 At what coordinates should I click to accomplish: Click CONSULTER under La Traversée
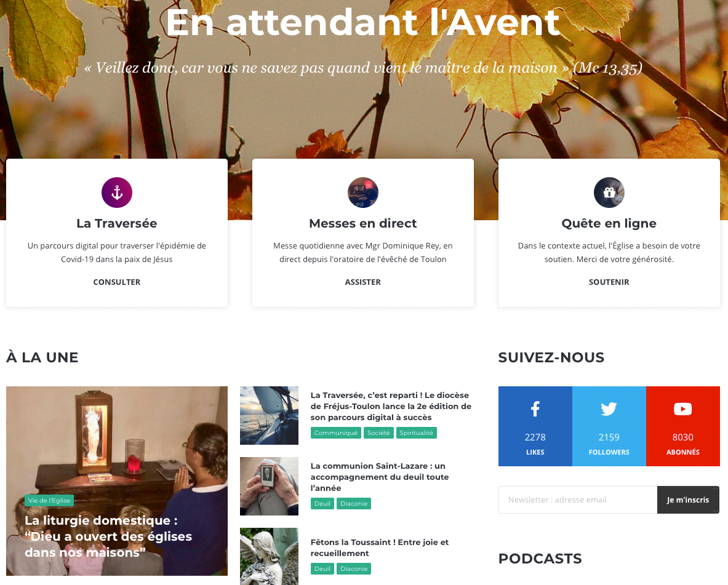point(116,282)
